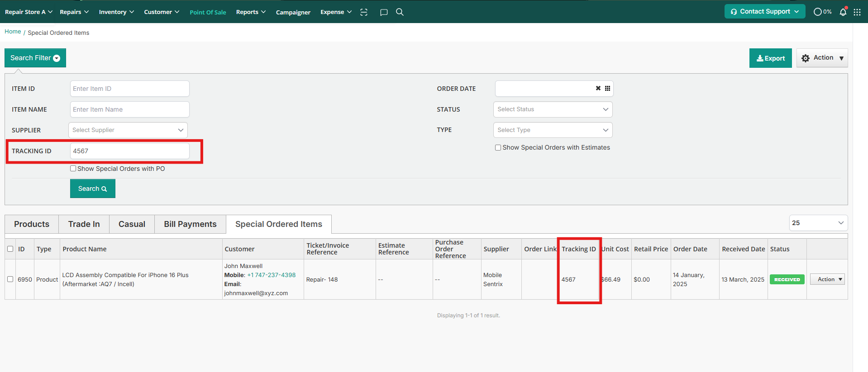Click the Tracking ID column header
This screenshot has height=372, width=868.
(x=579, y=249)
